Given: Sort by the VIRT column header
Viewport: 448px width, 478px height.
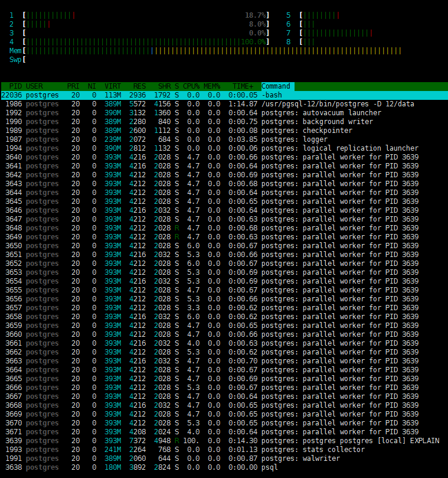Looking at the screenshot, I should [112, 86].
